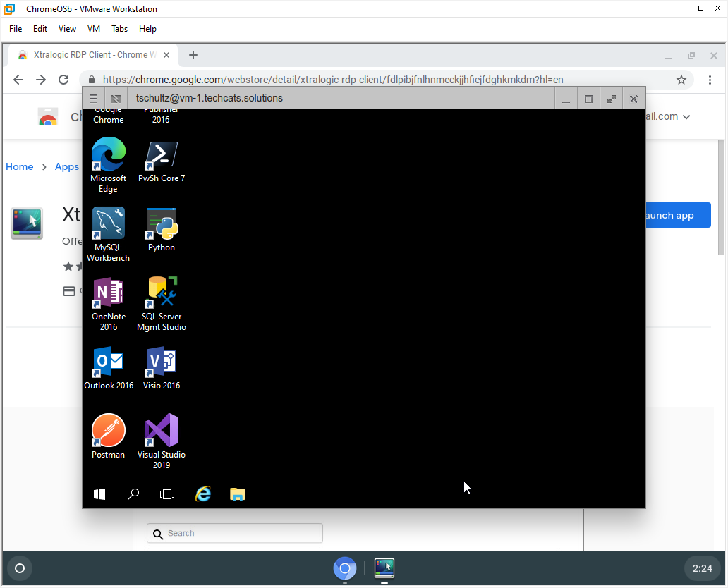This screenshot has height=588, width=728.
Task: Open Task View in remote taskbar
Action: point(167,494)
